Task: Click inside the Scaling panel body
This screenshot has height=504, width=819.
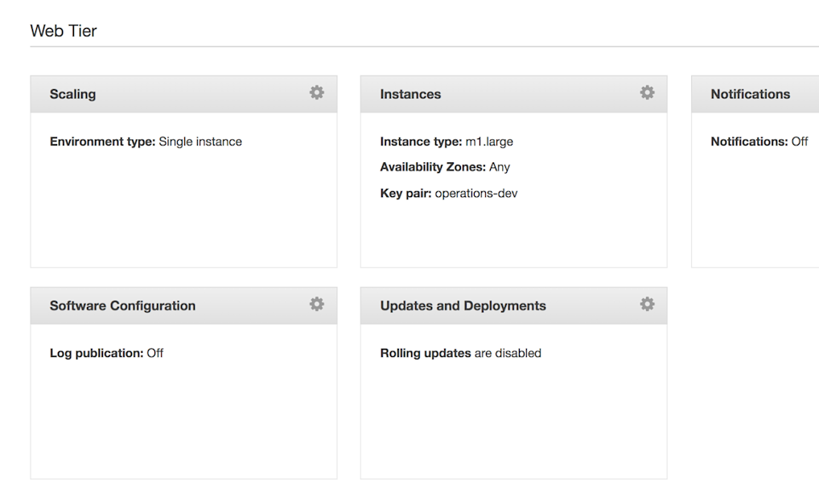Action: 183,217
